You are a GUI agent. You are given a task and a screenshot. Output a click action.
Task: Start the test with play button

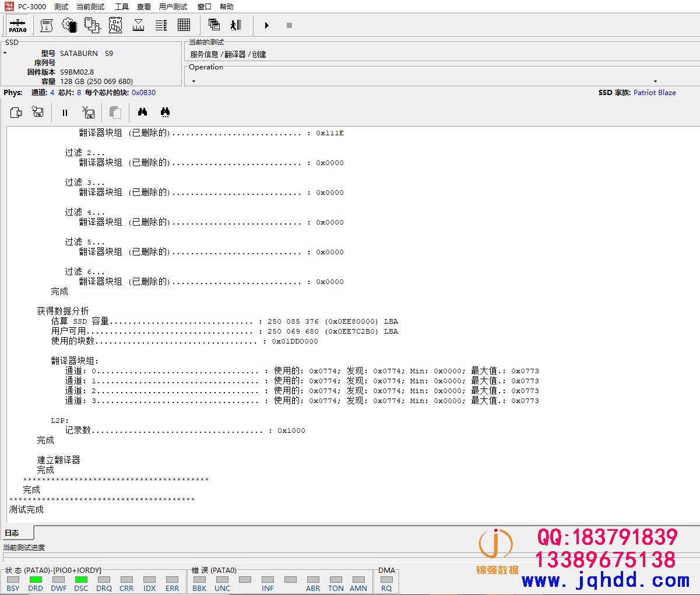pyautogui.click(x=266, y=25)
